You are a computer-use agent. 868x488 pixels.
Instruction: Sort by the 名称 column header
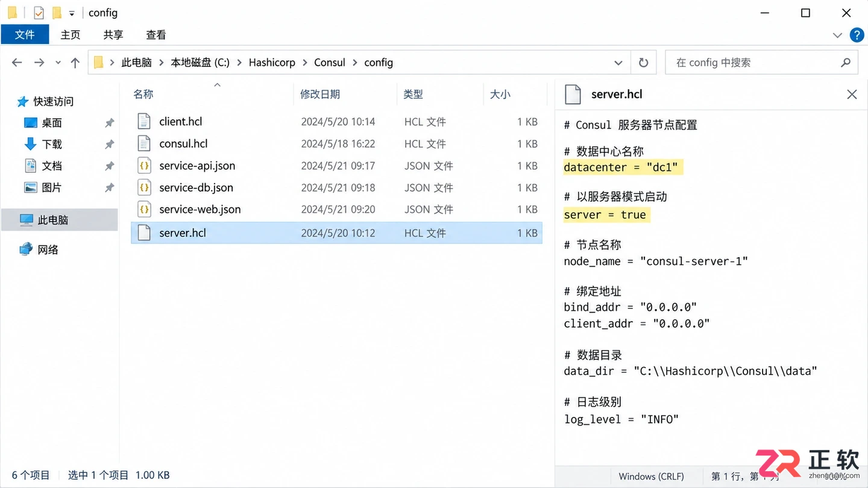[x=143, y=94]
